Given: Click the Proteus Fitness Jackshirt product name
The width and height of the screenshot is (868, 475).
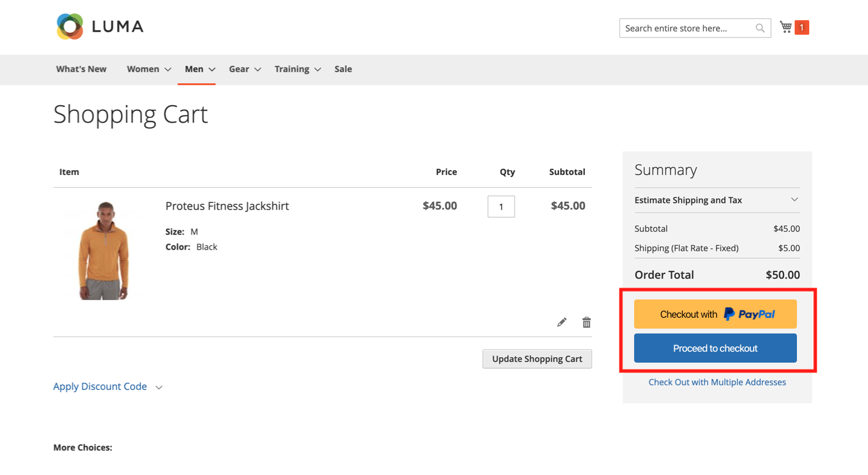Looking at the screenshot, I should click(227, 206).
